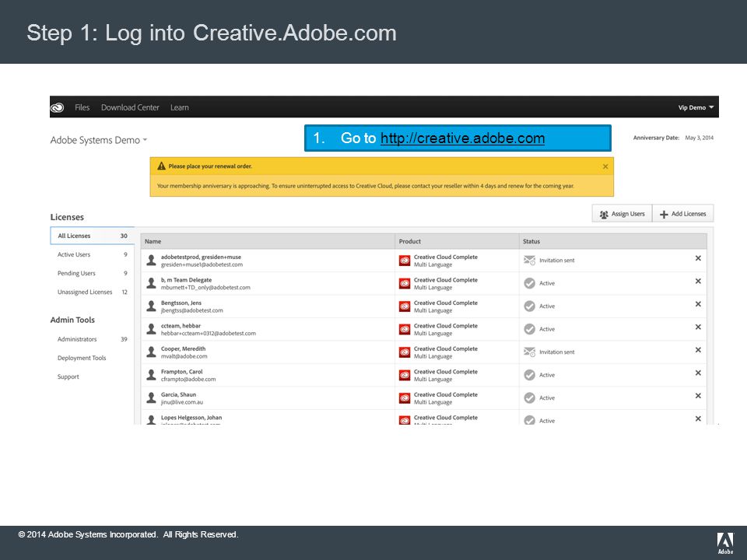Click Active checkmark icon for ccteam, hebbar

click(x=529, y=329)
